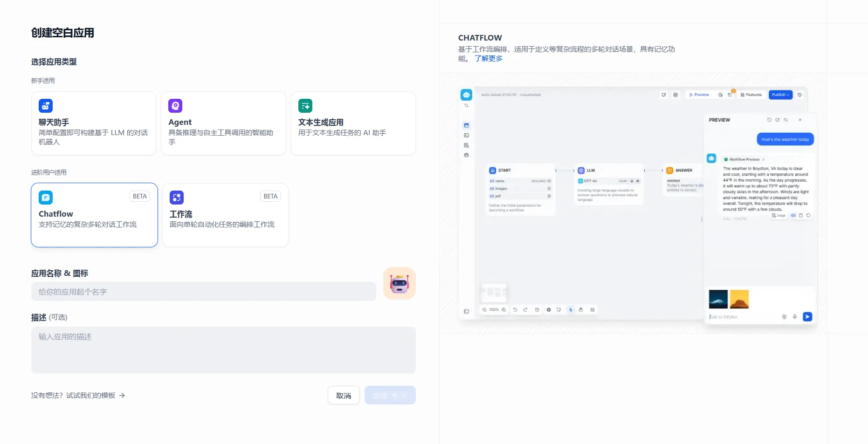Viewport: 868px width, 444px height.
Task: Click the 工作流 workflow card icon
Action: point(177,198)
